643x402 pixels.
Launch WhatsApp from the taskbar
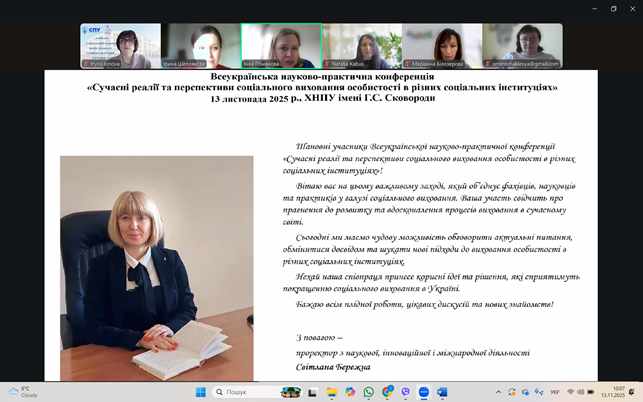point(369,392)
